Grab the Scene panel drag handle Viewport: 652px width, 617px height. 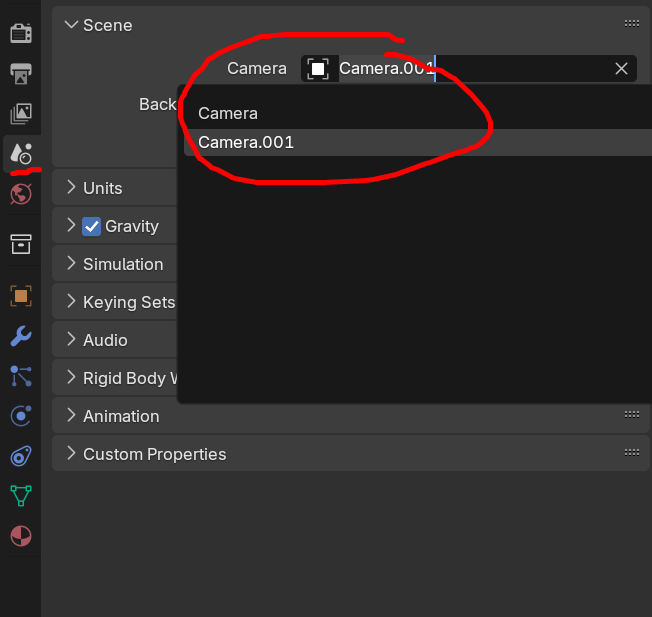click(x=632, y=24)
